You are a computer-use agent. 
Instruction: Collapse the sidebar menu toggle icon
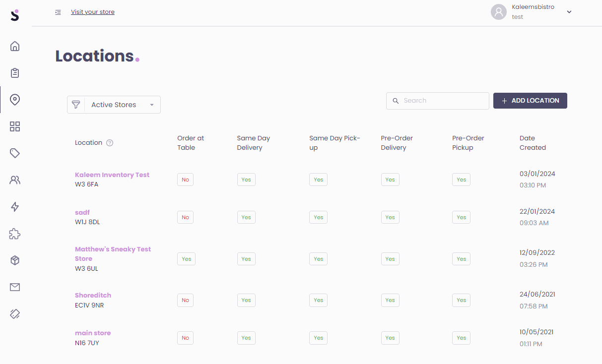coord(58,12)
